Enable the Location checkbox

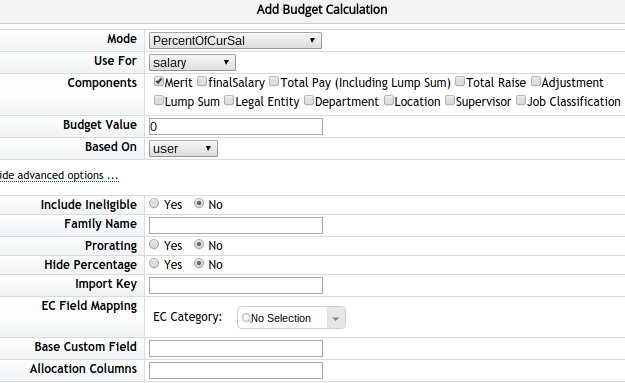coord(389,100)
